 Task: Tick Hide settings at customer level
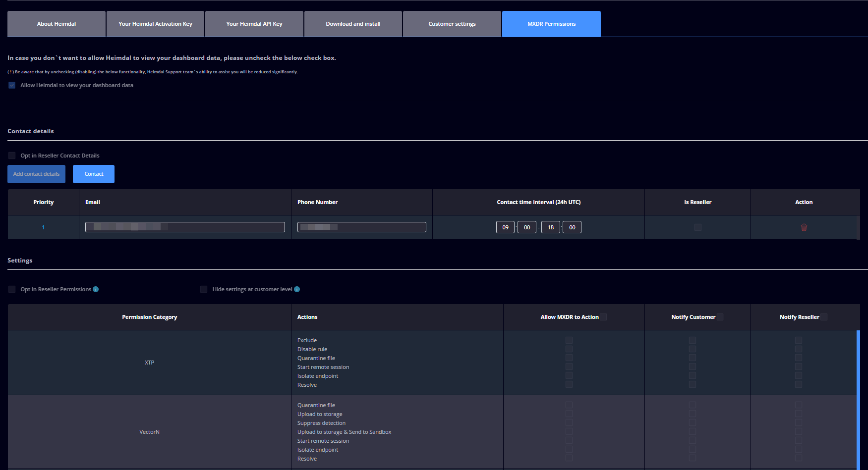point(204,289)
